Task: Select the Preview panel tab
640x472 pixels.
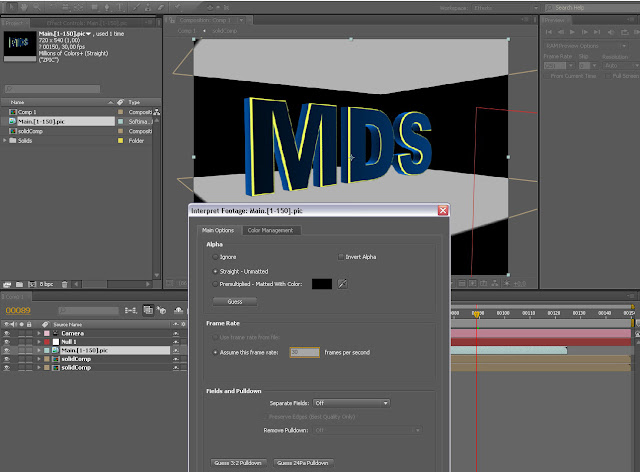Action: 554,20
